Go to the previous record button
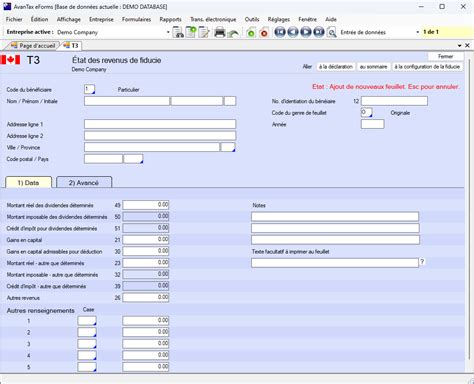This screenshot has height=384, width=474. point(293,32)
